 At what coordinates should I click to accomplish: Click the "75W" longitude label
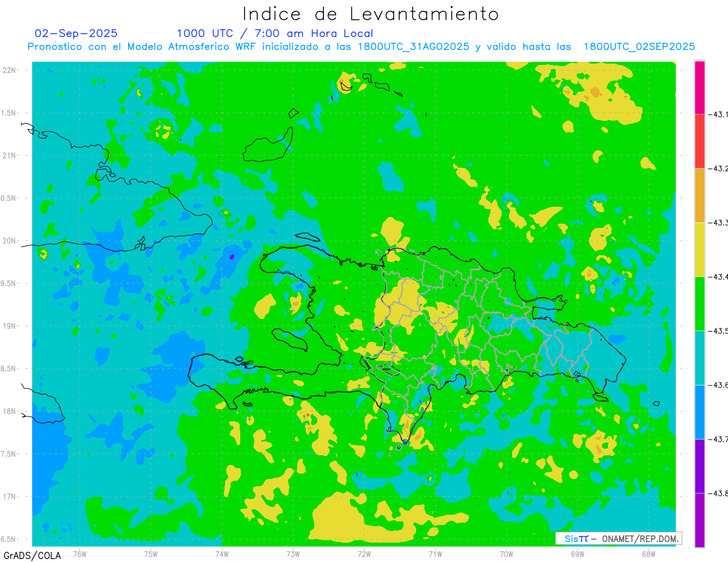[x=150, y=554]
